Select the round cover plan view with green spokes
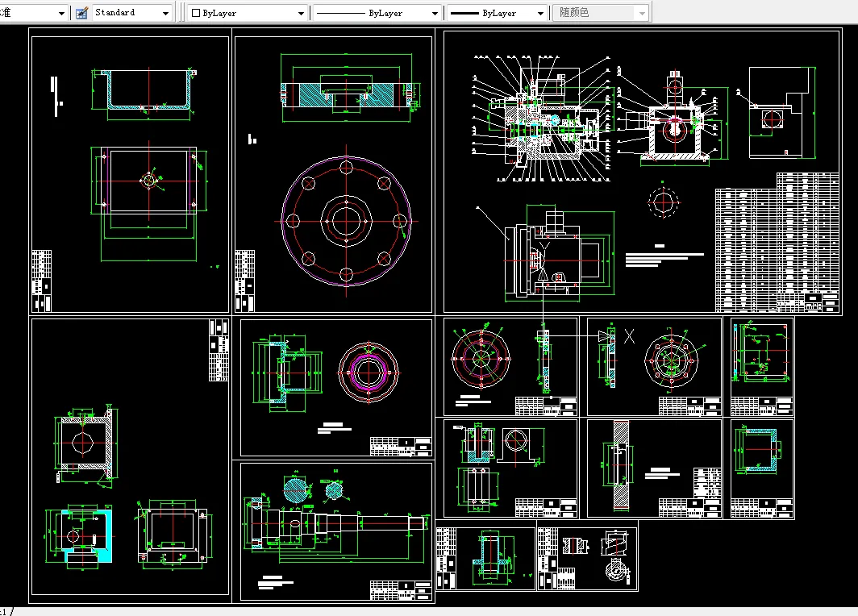858x616 pixels. click(481, 358)
